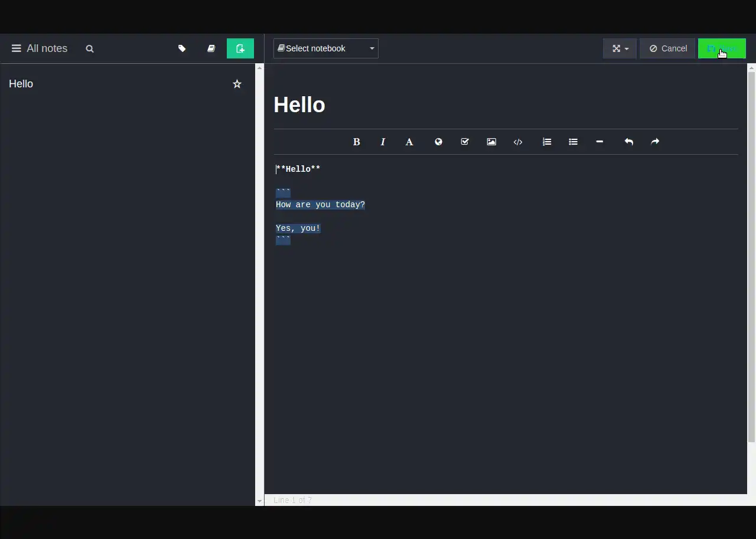The width and height of the screenshot is (756, 539).
Task: Redo the last edit
Action: pos(655,142)
